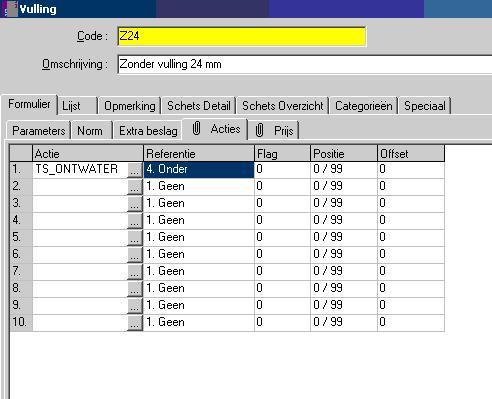This screenshot has width=492, height=399.
Task: Open the Speciaal tab
Action: point(425,106)
